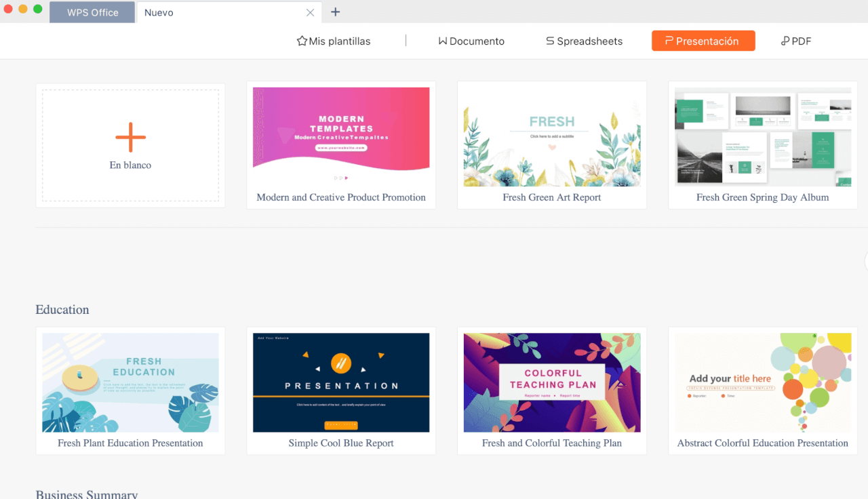The height and width of the screenshot is (499, 868).
Task: Click the Business Summary section heading
Action: tap(87, 494)
